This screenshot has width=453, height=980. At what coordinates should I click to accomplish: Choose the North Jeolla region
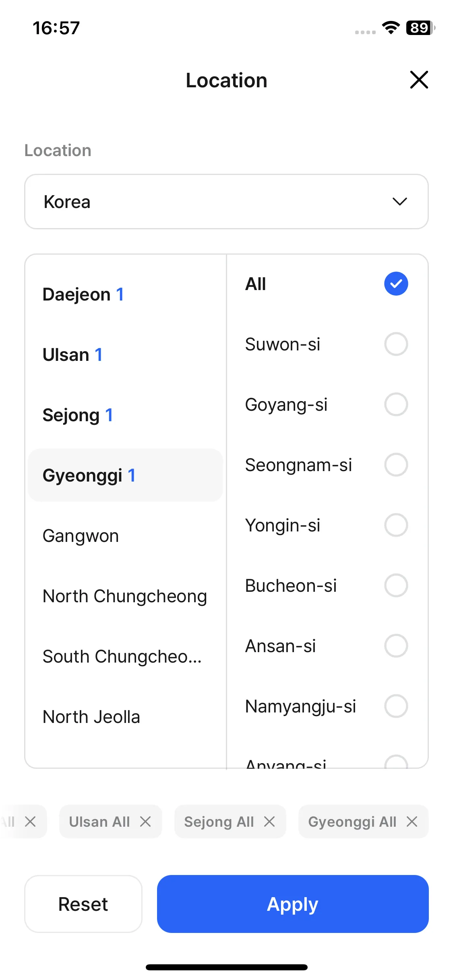pos(125,716)
